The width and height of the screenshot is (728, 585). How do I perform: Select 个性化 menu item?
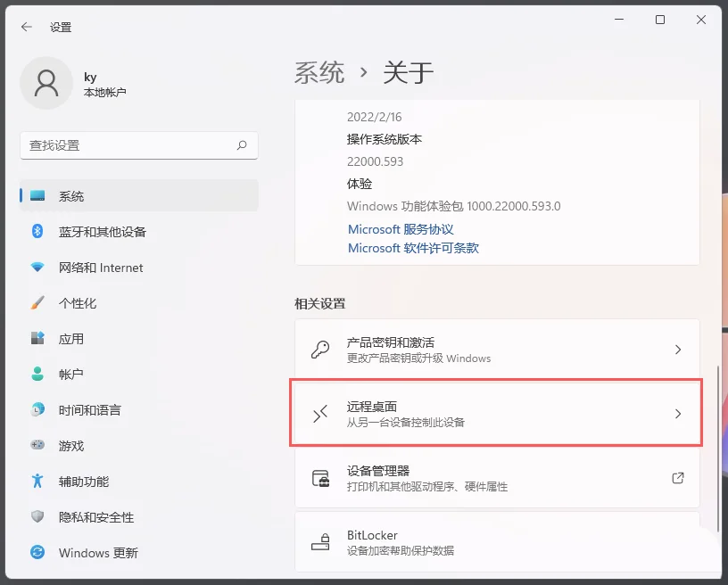tap(139, 303)
